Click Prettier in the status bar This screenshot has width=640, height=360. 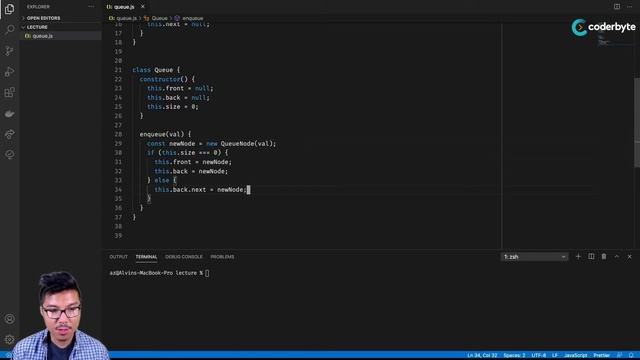[601, 356]
